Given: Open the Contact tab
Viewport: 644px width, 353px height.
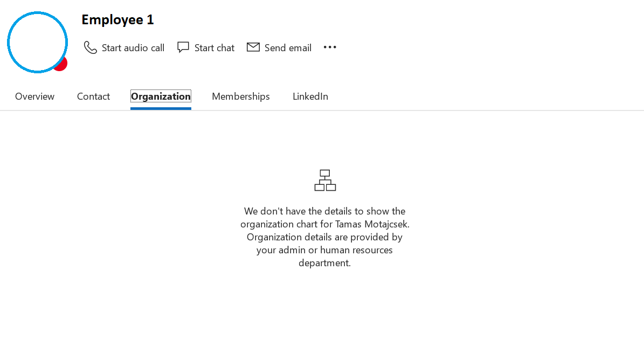Looking at the screenshot, I should 93,96.
